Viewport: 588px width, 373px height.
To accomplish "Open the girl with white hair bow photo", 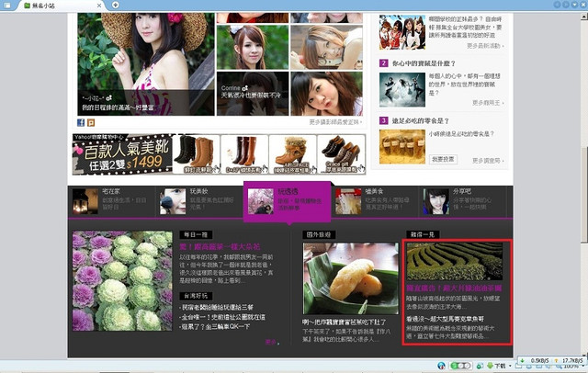I will point(253,47).
